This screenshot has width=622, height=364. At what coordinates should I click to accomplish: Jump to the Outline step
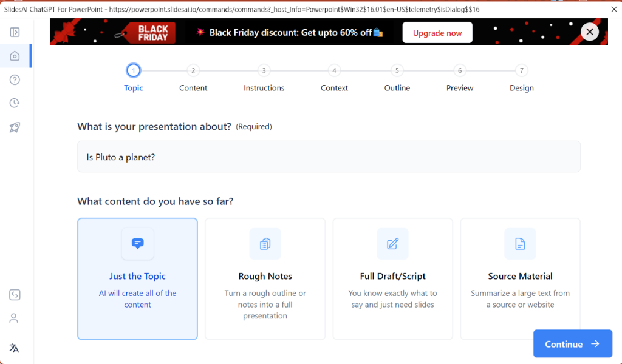(x=397, y=70)
